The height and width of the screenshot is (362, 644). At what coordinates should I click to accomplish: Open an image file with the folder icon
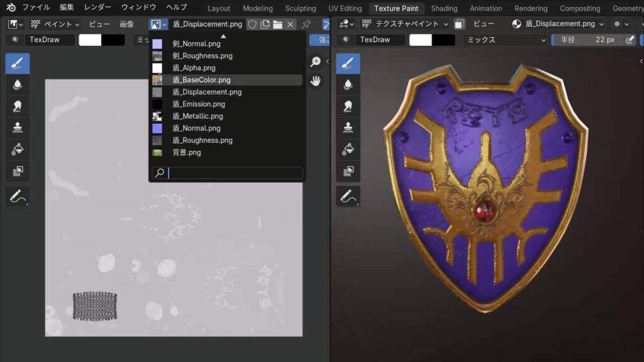[x=277, y=25]
